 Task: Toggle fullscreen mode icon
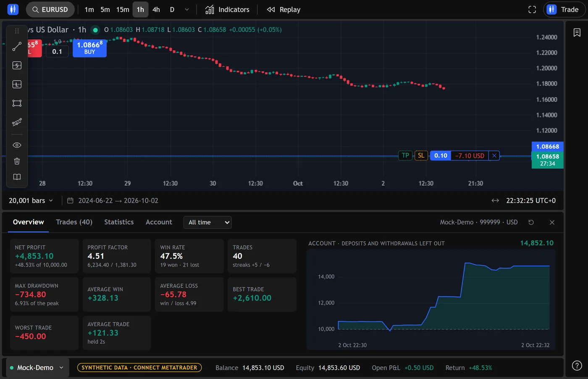pyautogui.click(x=532, y=9)
